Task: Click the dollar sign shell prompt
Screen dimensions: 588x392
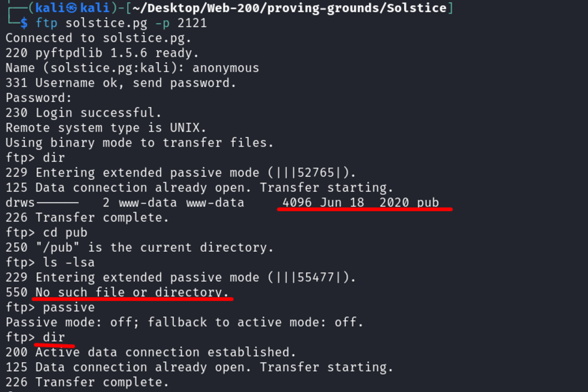Action: [24, 23]
